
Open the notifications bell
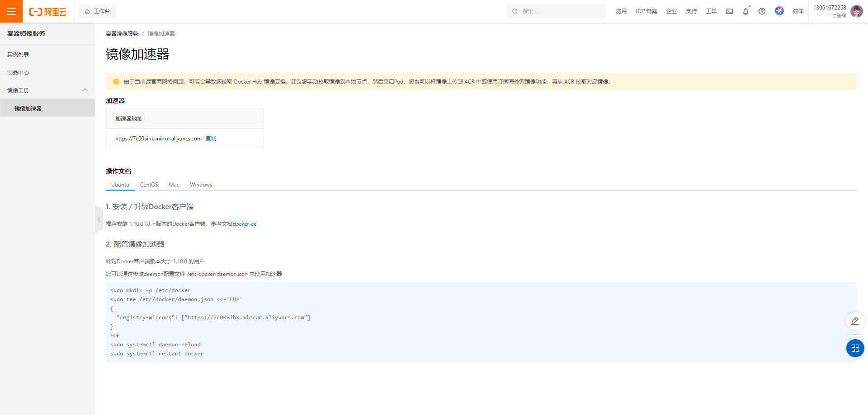pos(745,11)
